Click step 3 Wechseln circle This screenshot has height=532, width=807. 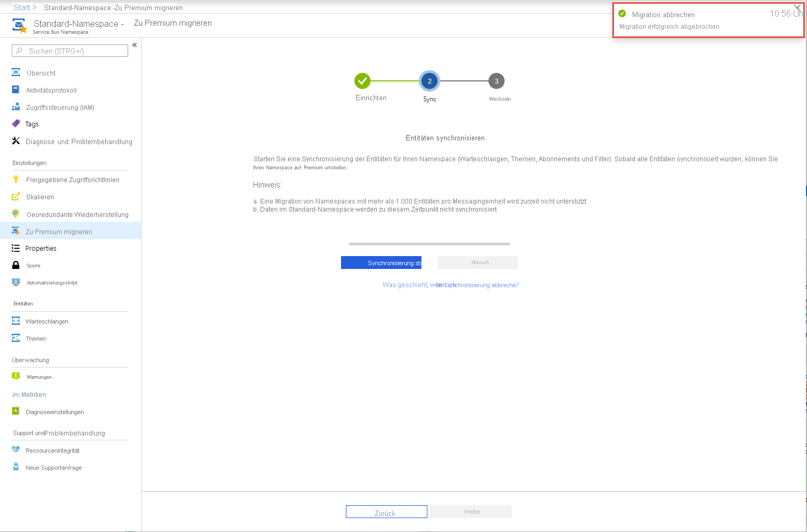(x=497, y=81)
